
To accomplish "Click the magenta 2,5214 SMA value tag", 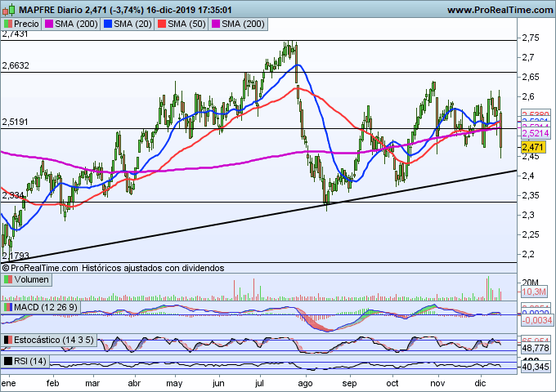I will pyautogui.click(x=536, y=133).
